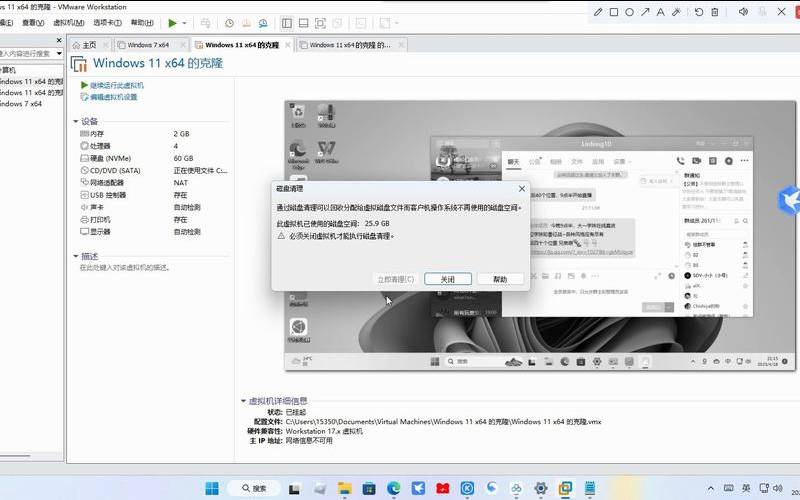Select the USB 控制器 device row

pyautogui.click(x=152, y=195)
